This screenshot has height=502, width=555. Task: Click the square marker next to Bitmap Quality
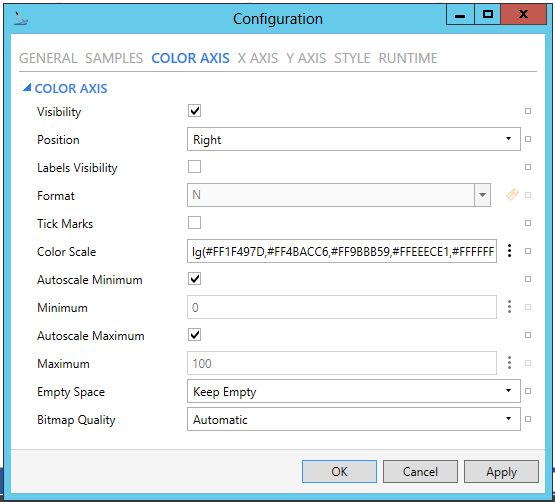coord(528,419)
